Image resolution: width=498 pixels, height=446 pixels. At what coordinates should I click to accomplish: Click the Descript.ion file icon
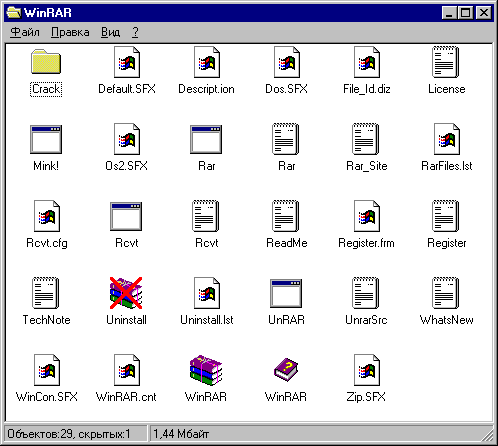point(207,62)
